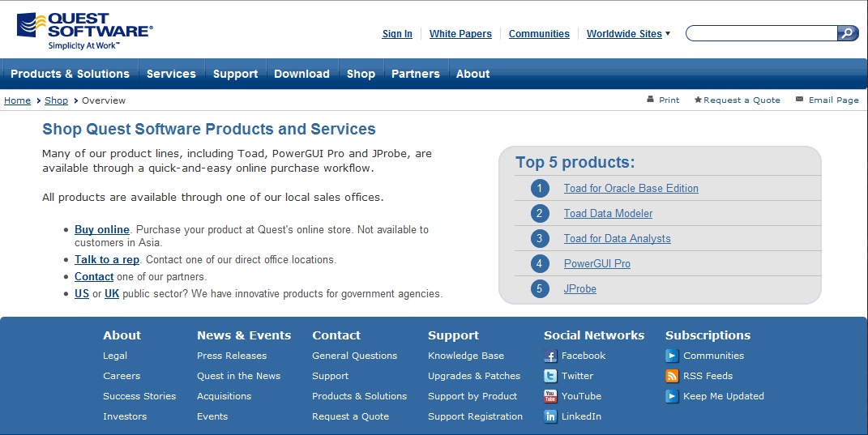Open the PowerGUI Pro product link
This screenshot has height=435, width=868.
coord(597,264)
